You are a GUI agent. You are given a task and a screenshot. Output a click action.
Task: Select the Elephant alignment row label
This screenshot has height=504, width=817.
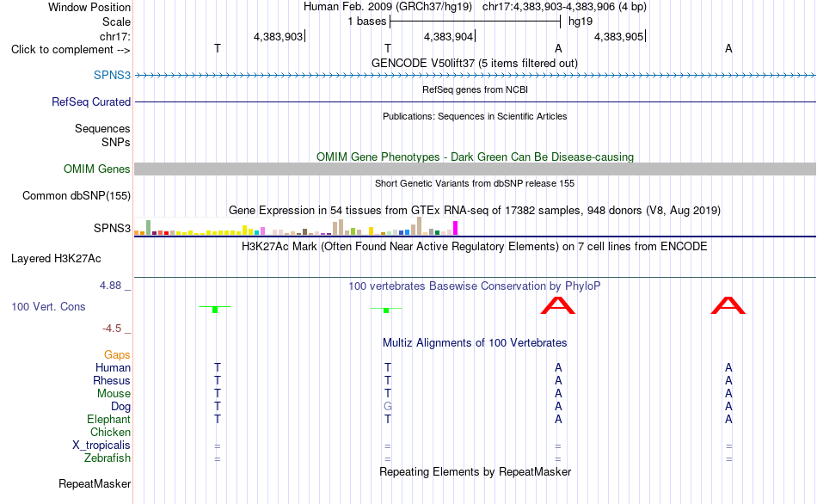point(108,419)
